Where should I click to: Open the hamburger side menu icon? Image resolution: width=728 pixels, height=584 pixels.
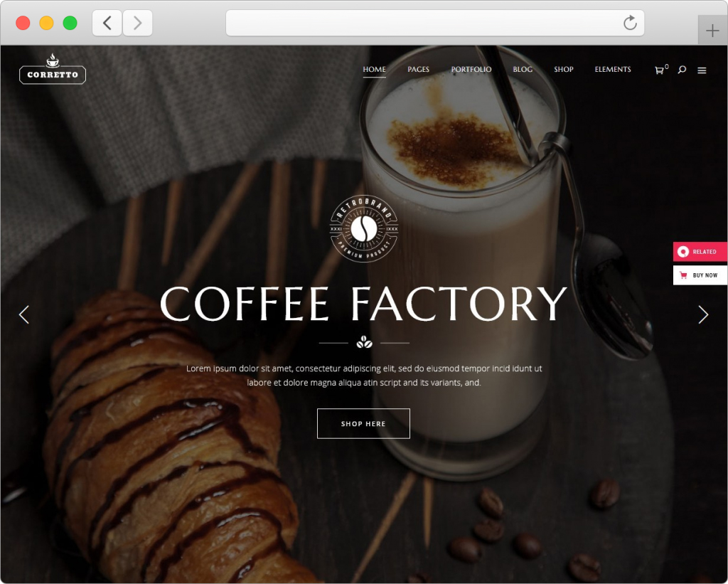pos(702,70)
